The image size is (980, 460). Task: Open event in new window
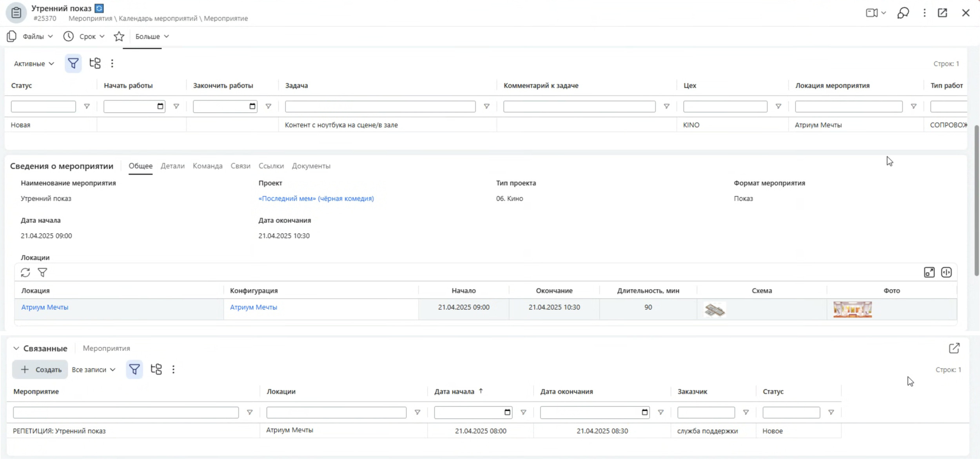pyautogui.click(x=942, y=13)
